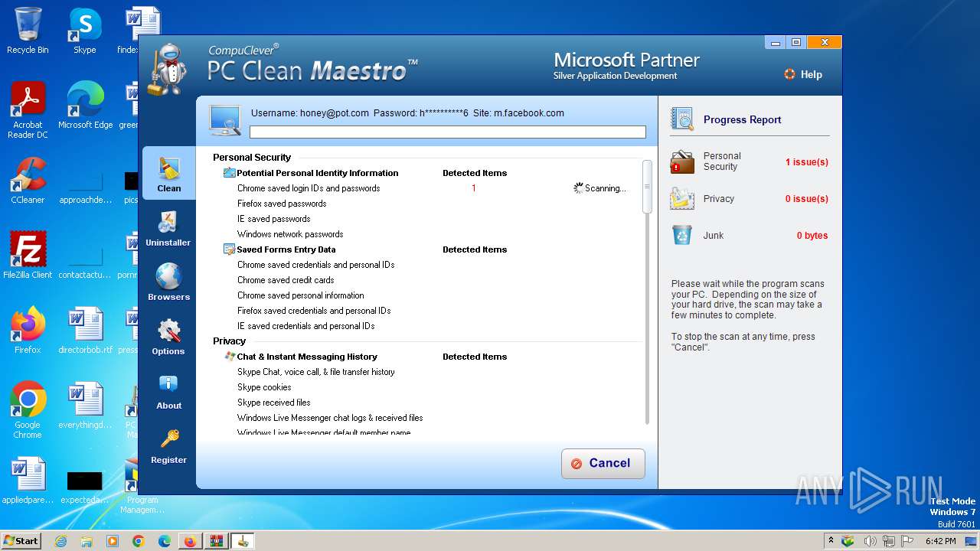Launch Internet Explorer from taskbar
980x551 pixels.
[x=61, y=541]
